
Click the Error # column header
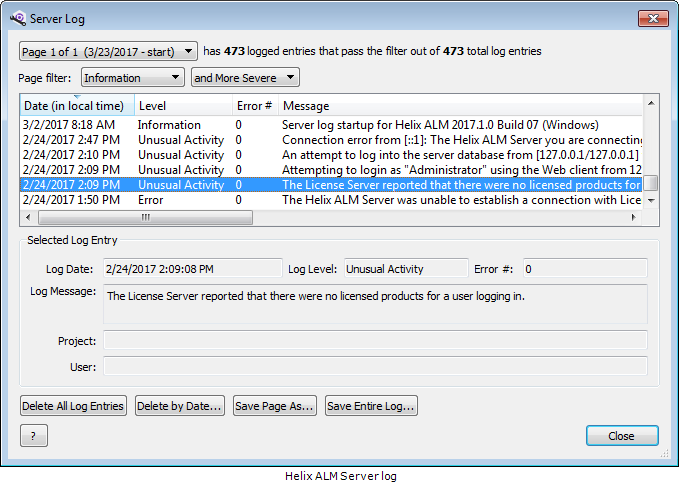click(x=254, y=106)
